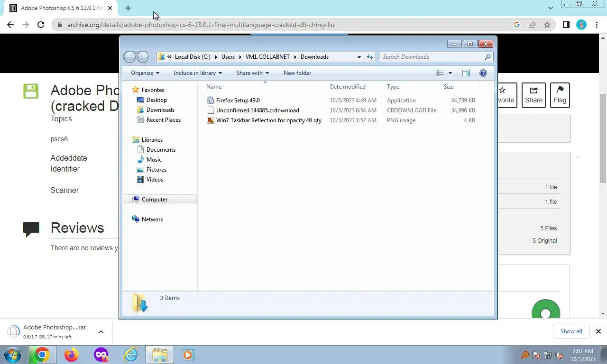
Task: Open the Include in library dropdown
Action: pyautogui.click(x=198, y=73)
